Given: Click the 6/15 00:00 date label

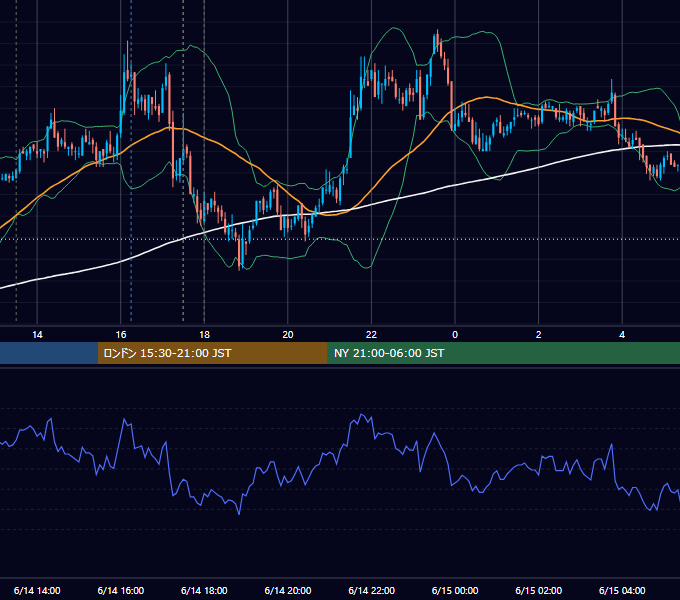Looking at the screenshot, I should 455,590.
